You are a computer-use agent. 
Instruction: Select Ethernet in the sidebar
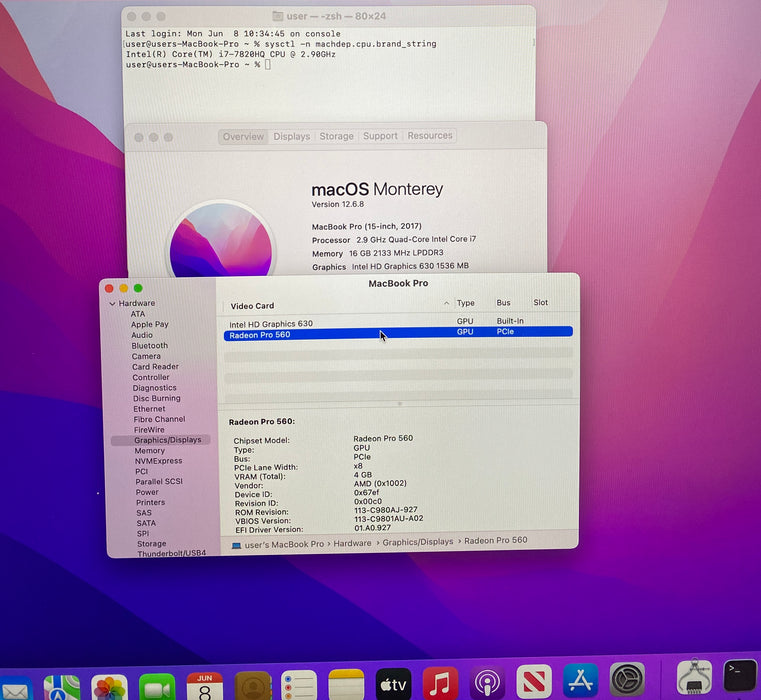coord(149,409)
